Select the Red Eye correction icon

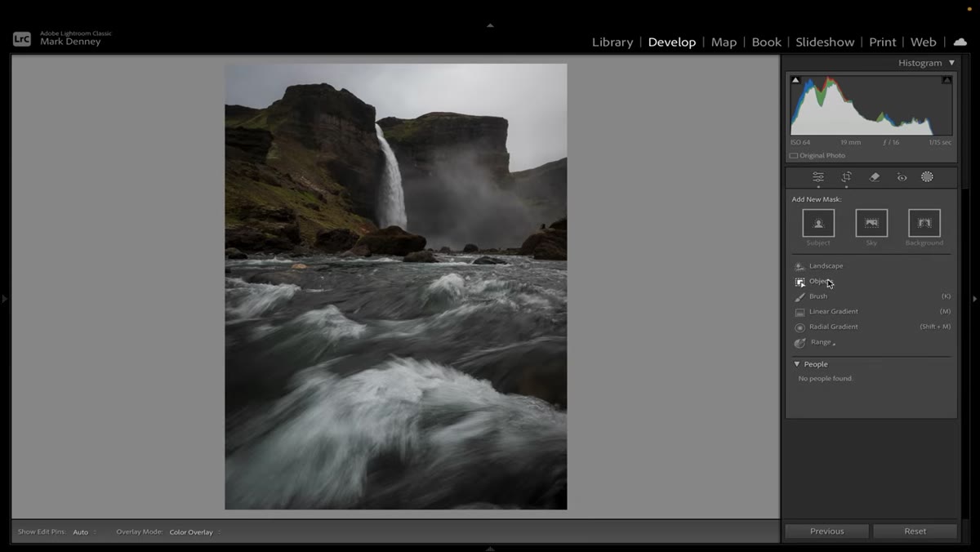902,177
